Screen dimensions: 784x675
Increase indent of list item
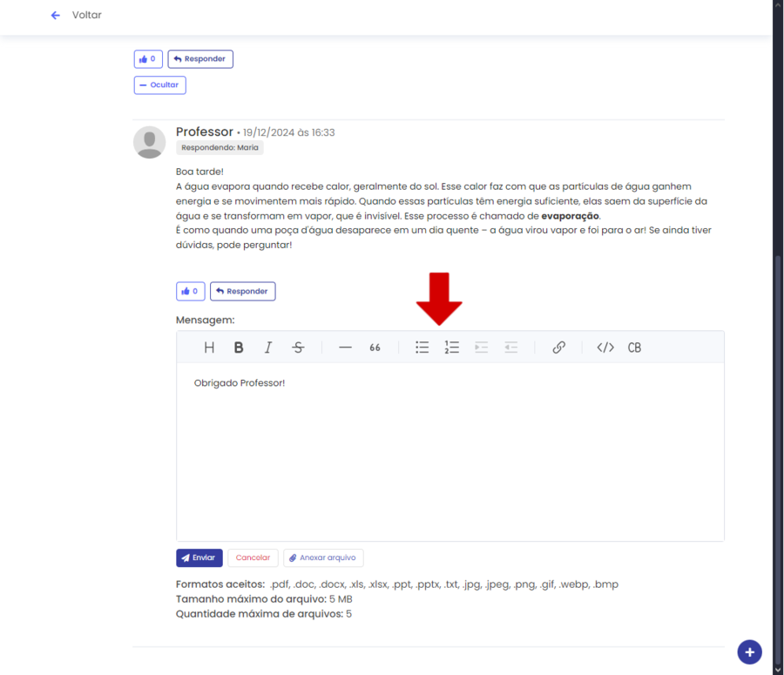pyautogui.click(x=481, y=348)
